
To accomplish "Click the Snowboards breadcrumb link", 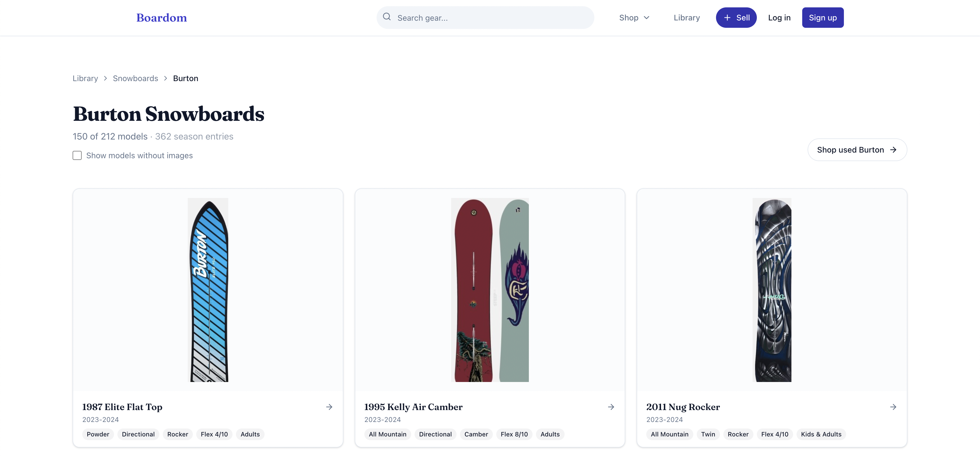I will [x=135, y=78].
